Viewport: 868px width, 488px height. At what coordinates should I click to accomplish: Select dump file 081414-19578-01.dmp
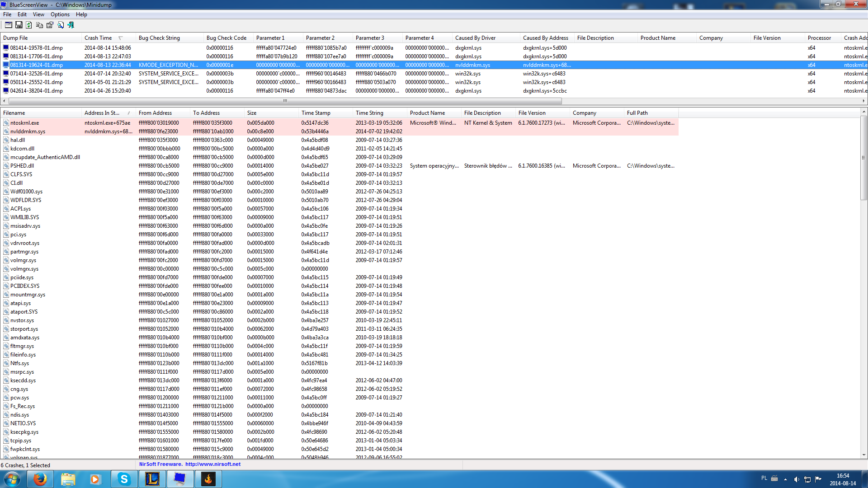point(36,48)
